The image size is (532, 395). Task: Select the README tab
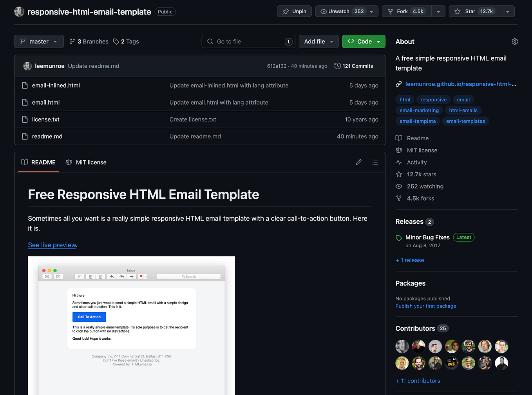coord(38,162)
